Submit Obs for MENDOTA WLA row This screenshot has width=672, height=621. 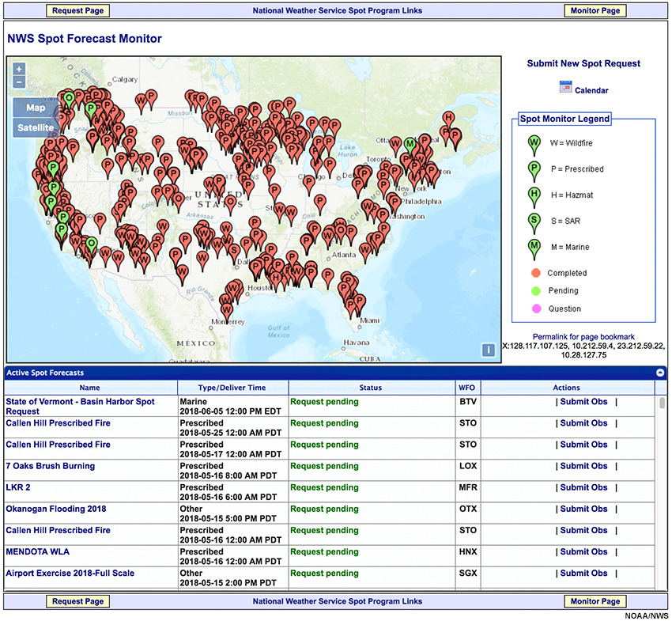pos(583,551)
